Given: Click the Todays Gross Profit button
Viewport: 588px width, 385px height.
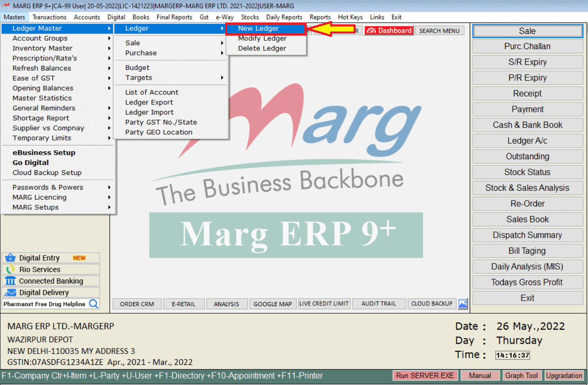Looking at the screenshot, I should (x=528, y=282).
